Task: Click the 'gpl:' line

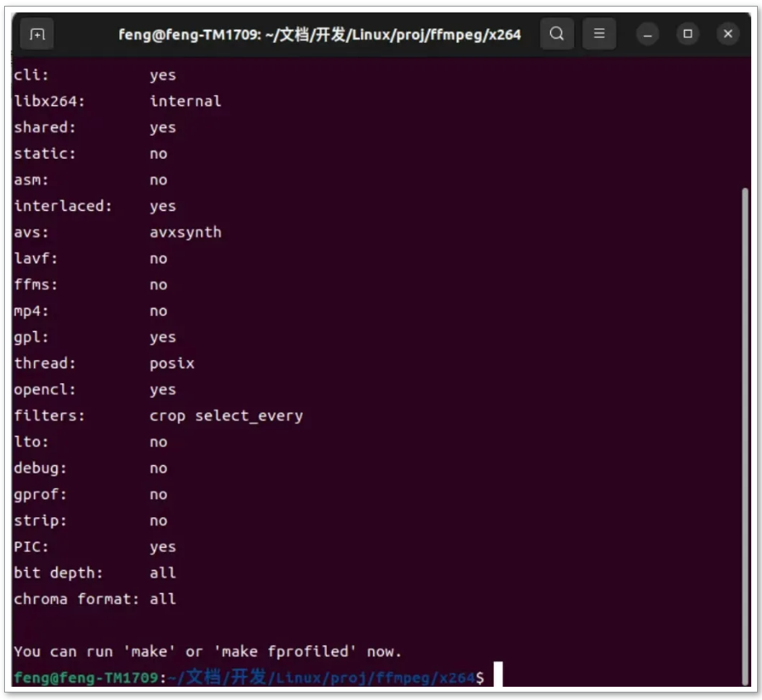Action: click(95, 338)
